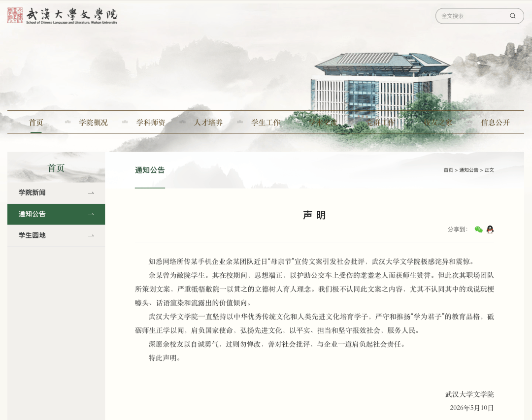Open the 党群工作 navigation item
This screenshot has width=532, height=420.
point(380,123)
